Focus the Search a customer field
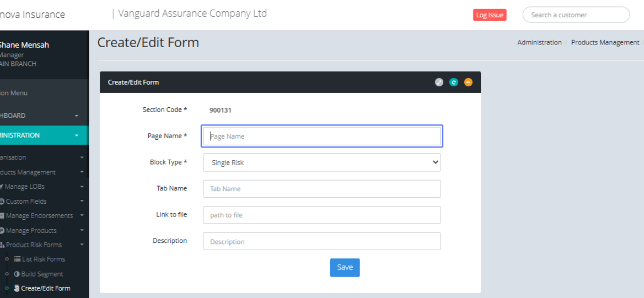Screen dimensions: 644x298 click(x=576, y=15)
